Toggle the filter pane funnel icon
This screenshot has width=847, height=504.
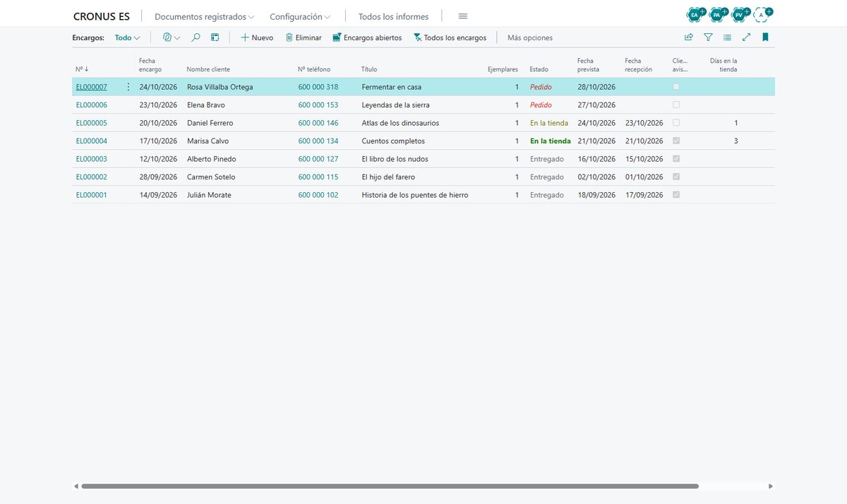(x=708, y=37)
